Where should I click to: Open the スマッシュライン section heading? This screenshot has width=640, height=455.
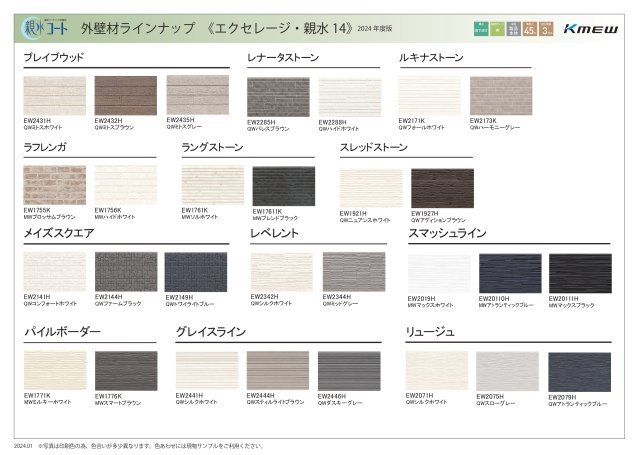click(447, 233)
